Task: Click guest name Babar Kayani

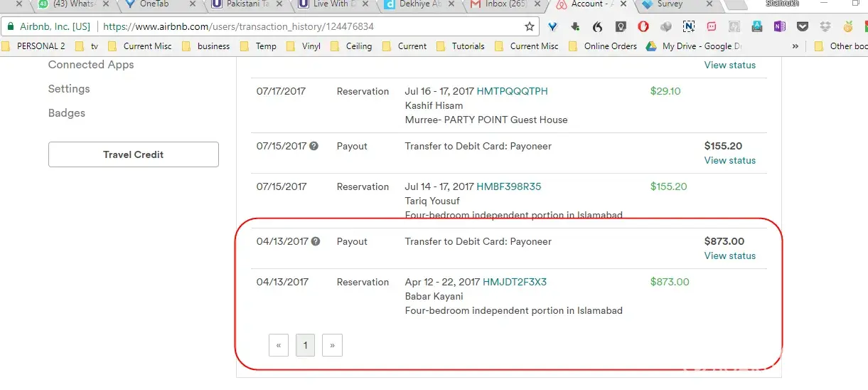Action: 434,296
